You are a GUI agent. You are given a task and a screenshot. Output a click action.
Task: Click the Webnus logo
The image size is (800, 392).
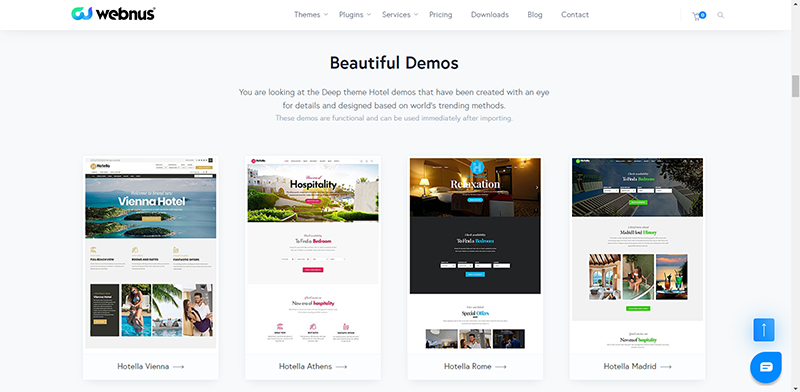pos(113,14)
